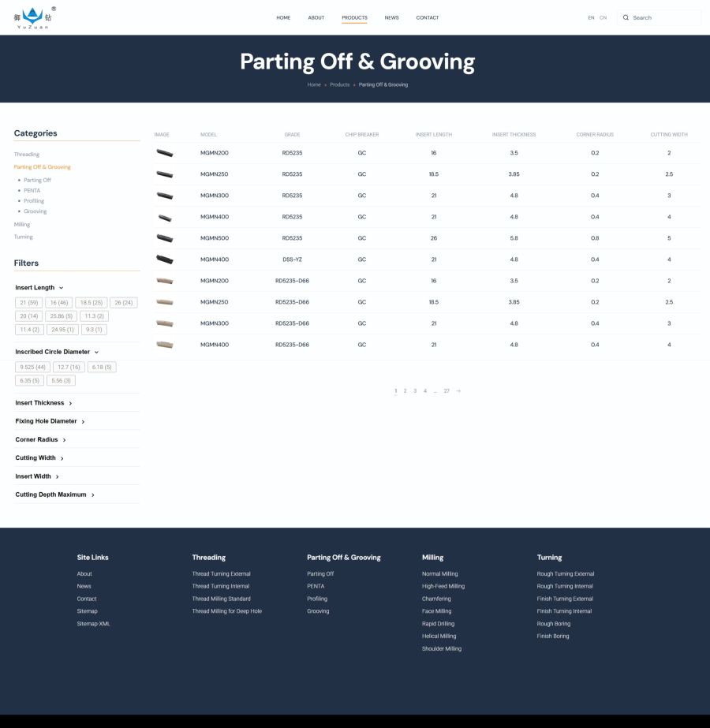Go to the CONTACT page in navigation

coord(428,17)
